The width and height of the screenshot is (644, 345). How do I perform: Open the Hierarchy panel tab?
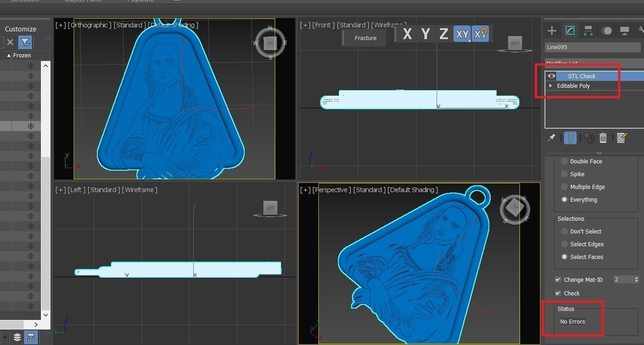[x=588, y=31]
